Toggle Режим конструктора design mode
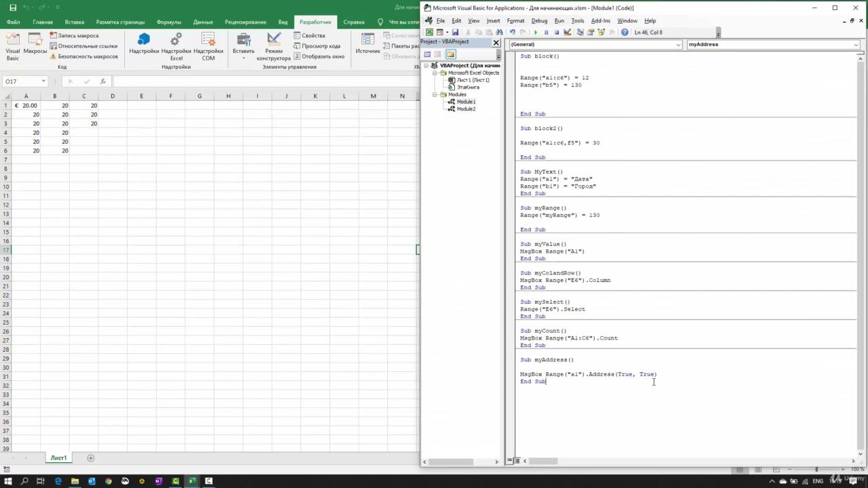Screen dimensions: 868x488 click(274, 46)
